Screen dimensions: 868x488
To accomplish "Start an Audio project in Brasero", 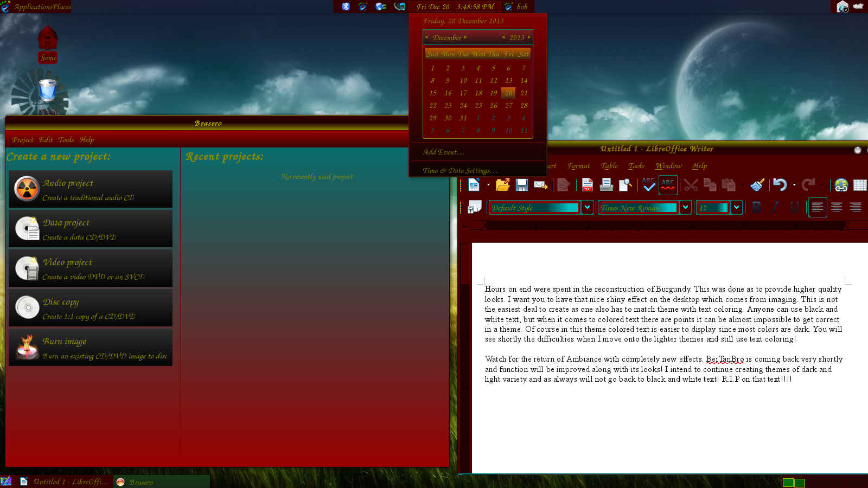I will (91, 189).
